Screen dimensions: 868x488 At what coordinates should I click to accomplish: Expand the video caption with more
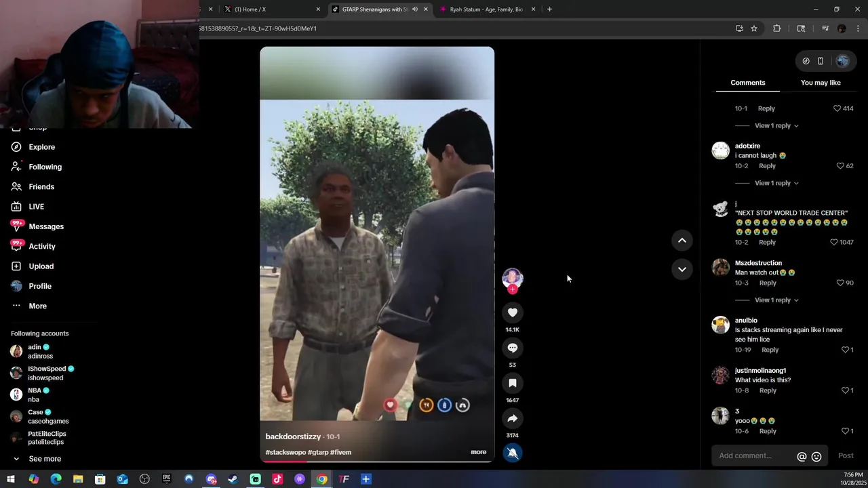coord(478,452)
